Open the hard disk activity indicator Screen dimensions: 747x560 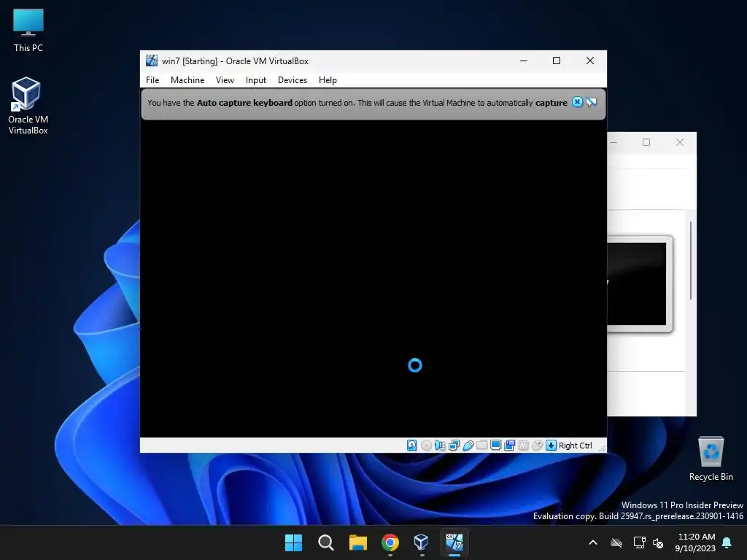point(412,446)
